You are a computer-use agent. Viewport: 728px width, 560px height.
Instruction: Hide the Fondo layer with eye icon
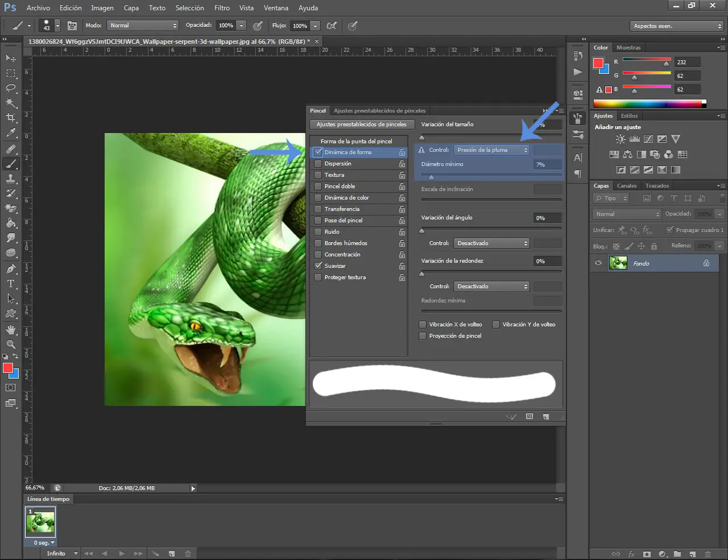pos(598,263)
